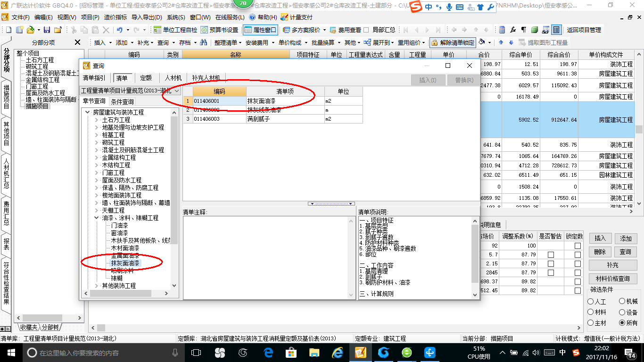Collapse 房屋建筑与装饰工程 root node

click(87, 112)
